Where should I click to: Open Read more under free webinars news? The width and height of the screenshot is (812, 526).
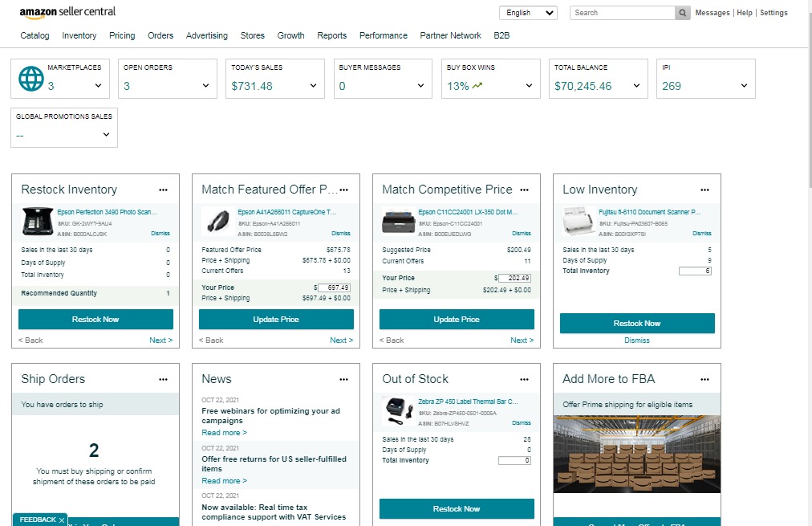224,433
